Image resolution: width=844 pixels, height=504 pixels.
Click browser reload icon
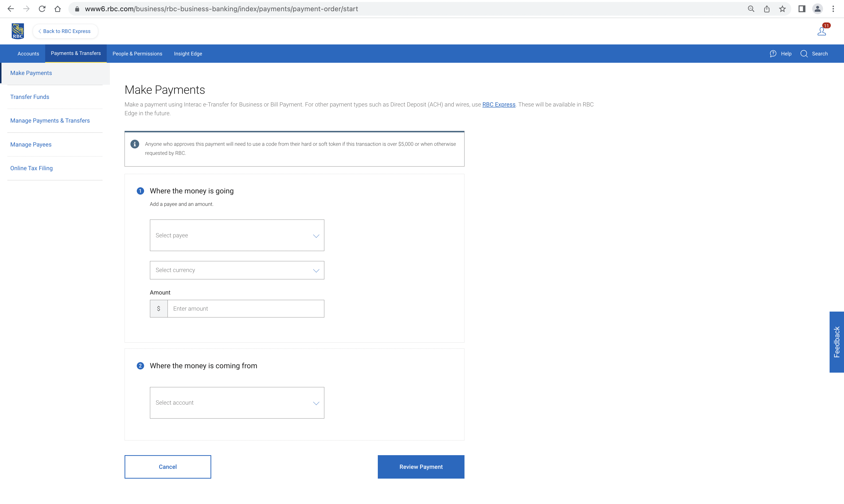coord(42,9)
